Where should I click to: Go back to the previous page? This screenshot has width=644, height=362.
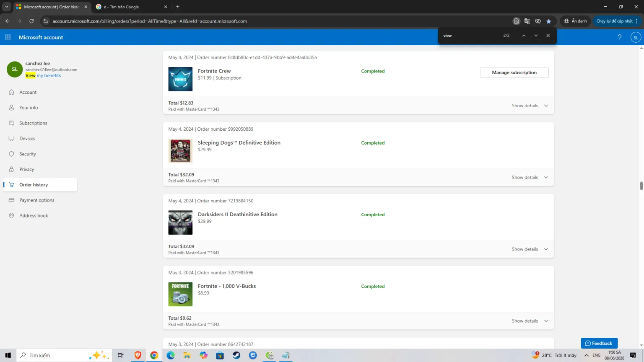8,21
